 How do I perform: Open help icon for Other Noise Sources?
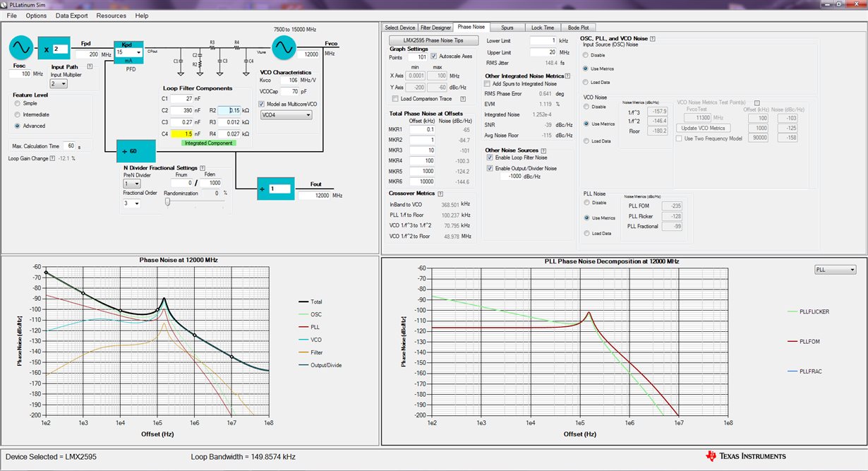coord(543,150)
